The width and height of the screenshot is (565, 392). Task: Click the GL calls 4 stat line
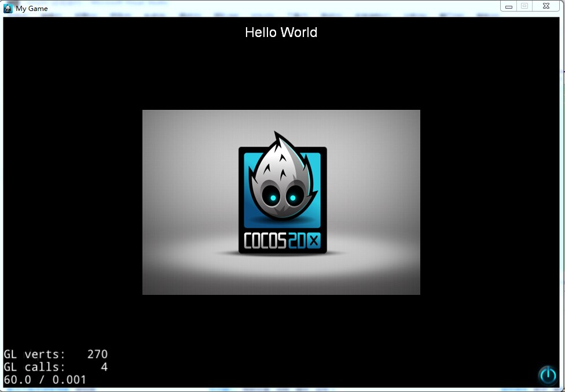click(56, 367)
